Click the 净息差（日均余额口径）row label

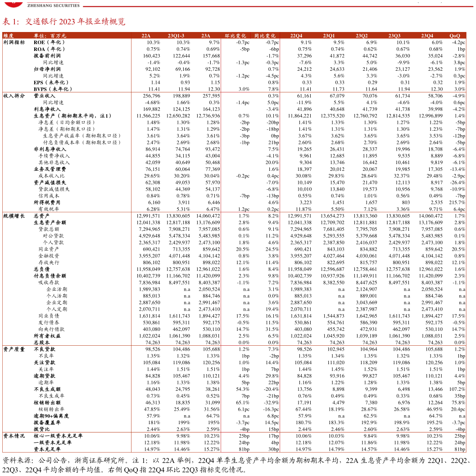coord(67,123)
